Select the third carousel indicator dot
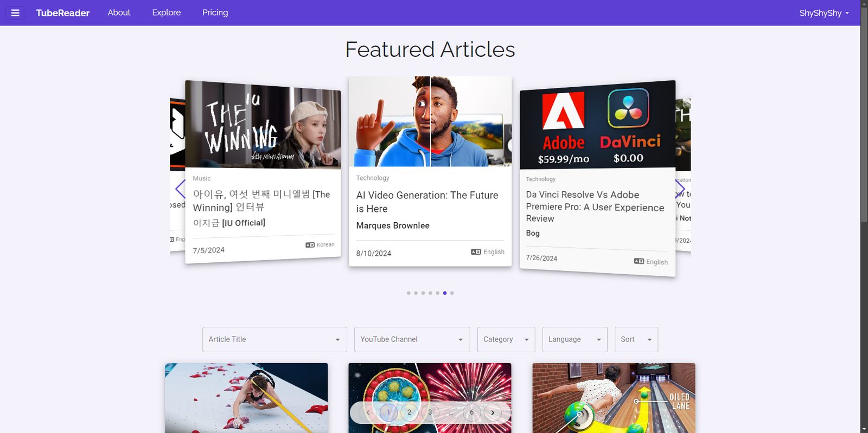 click(423, 293)
